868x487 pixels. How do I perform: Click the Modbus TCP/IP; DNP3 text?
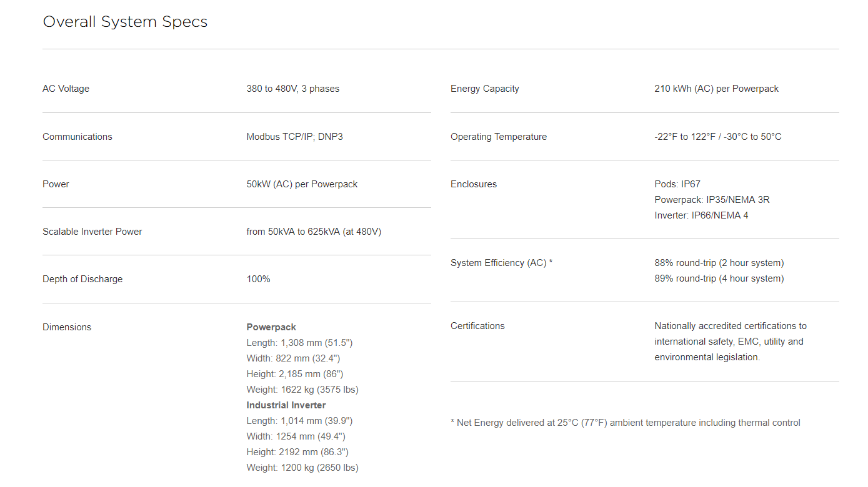coord(294,137)
